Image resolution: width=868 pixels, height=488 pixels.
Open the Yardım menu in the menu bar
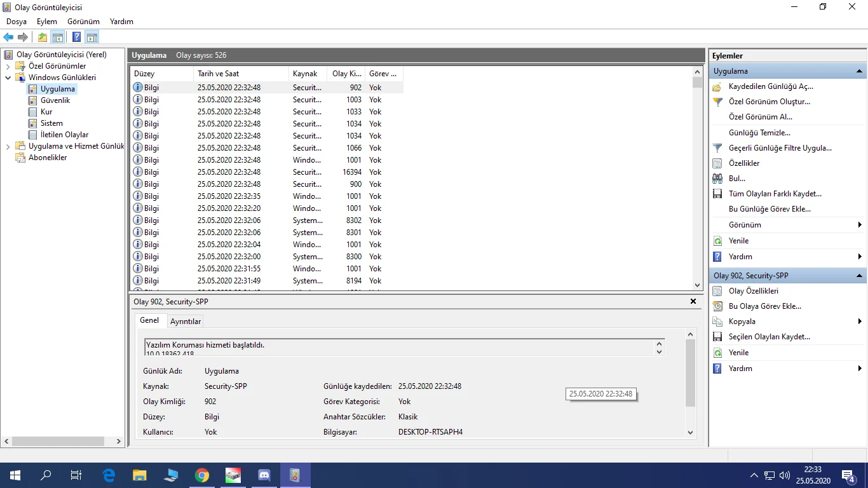click(121, 22)
